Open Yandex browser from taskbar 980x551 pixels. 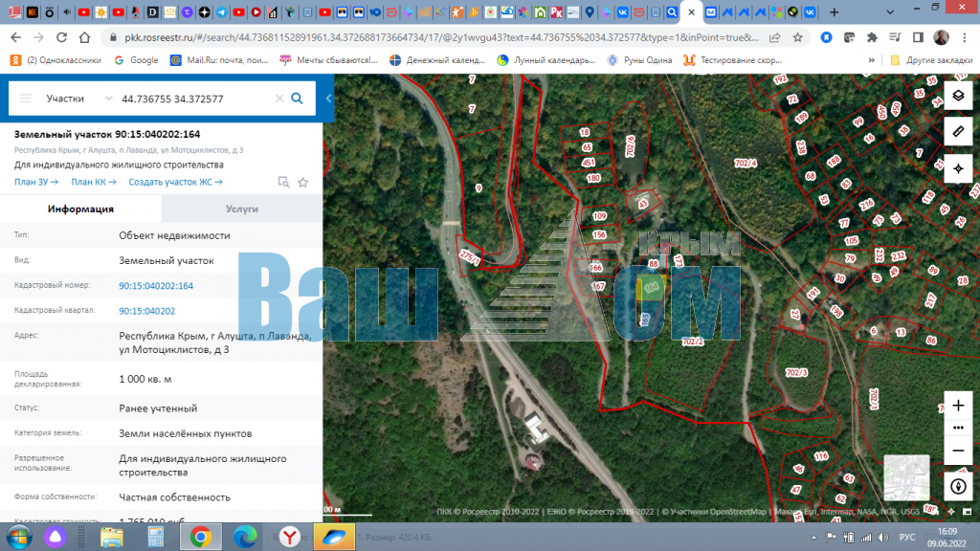pyautogui.click(x=289, y=537)
